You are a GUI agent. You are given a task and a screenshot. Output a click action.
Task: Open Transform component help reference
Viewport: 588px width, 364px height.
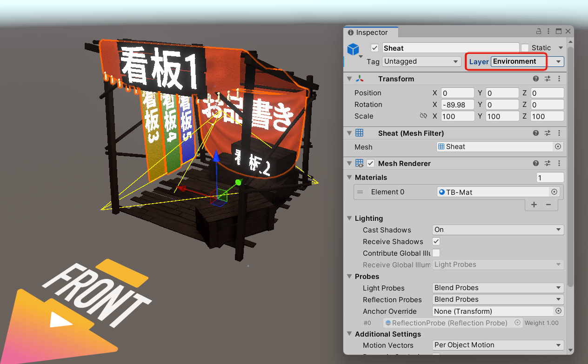[536, 79]
